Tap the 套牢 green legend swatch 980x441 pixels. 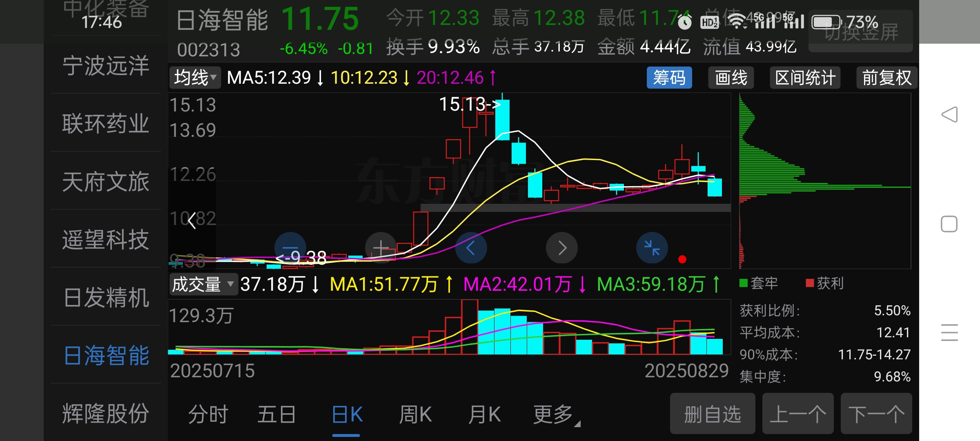[744, 283]
